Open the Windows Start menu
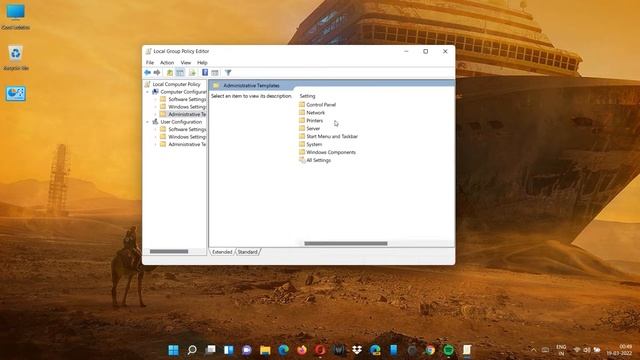 click(x=173, y=350)
